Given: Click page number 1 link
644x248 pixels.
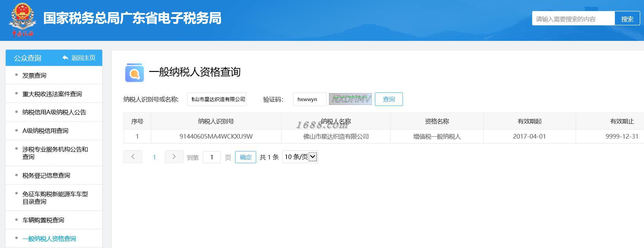Looking at the screenshot, I should click(x=154, y=157).
